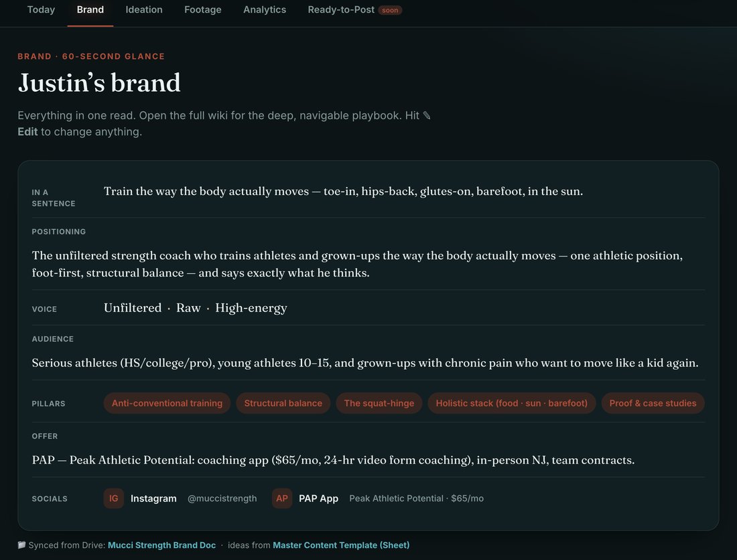The height and width of the screenshot is (560, 737).
Task: Open the Master Content Template (Sheet) link
Action: 341,545
